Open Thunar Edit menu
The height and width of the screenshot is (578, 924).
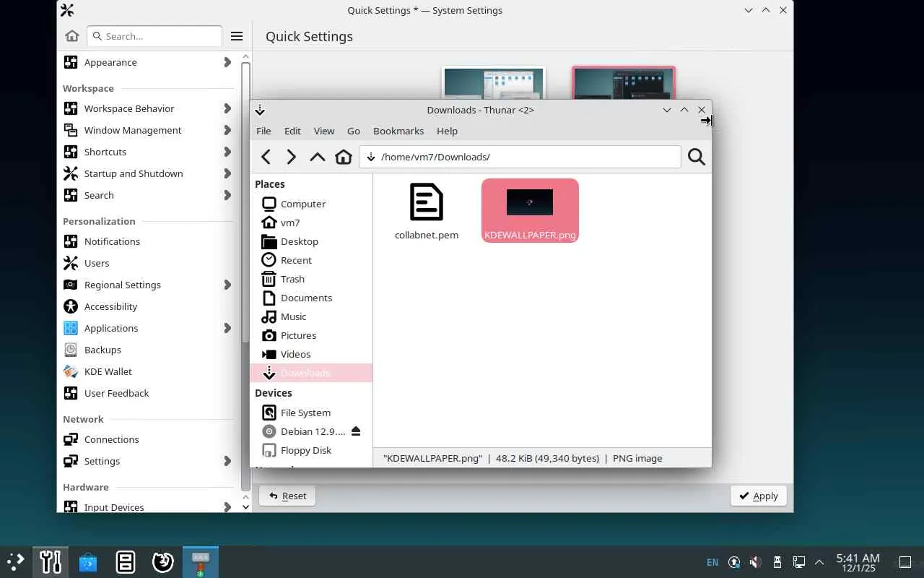coord(292,131)
